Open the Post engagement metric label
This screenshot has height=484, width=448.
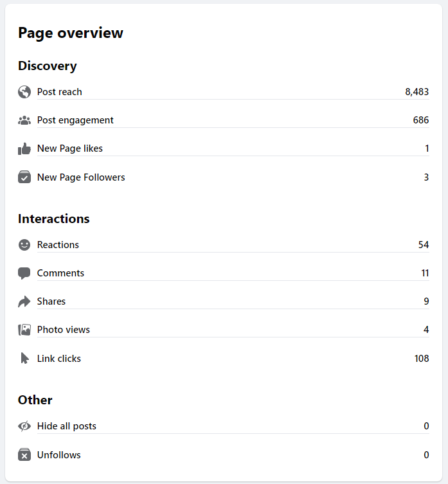[x=75, y=120]
